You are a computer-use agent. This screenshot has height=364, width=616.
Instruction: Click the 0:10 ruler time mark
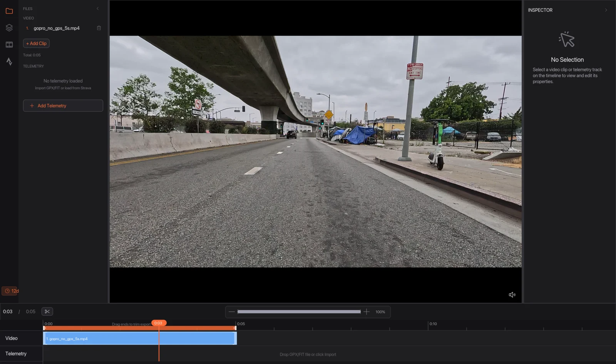(433, 324)
